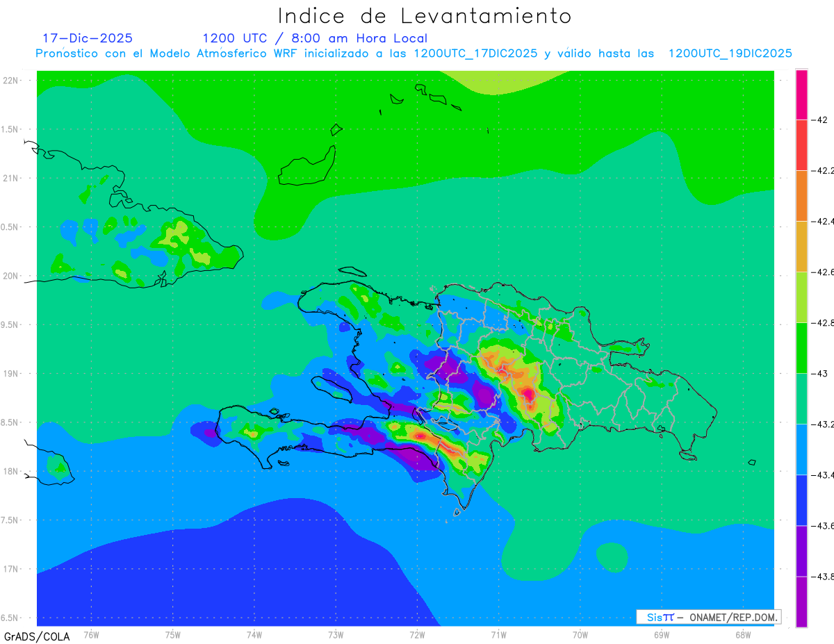Screen dimensions: 834x644
Task: Click the '17N' latitude label
Action: pyautogui.click(x=12, y=569)
